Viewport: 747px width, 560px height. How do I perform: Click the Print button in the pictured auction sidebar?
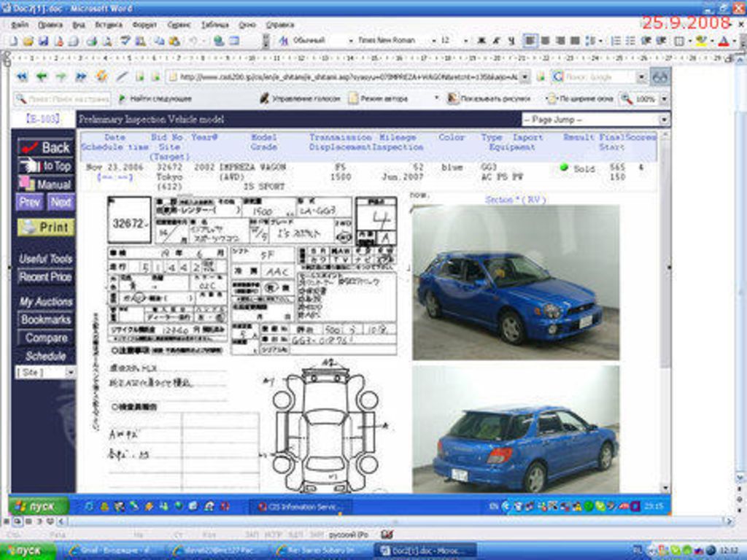coord(46,227)
